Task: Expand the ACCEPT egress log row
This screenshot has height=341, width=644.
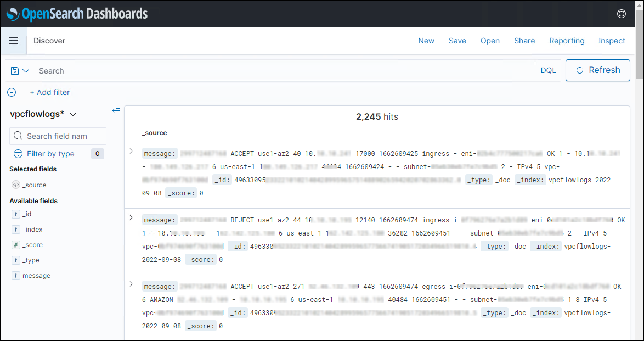Action: click(131, 284)
